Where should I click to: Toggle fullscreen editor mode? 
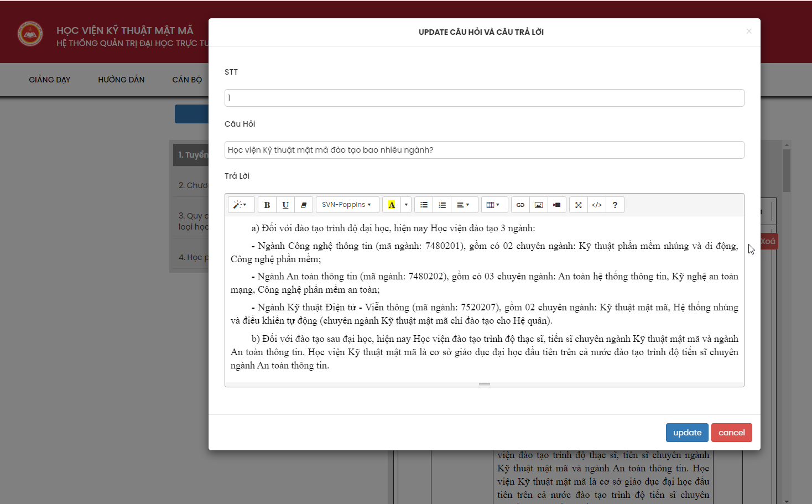pos(579,205)
